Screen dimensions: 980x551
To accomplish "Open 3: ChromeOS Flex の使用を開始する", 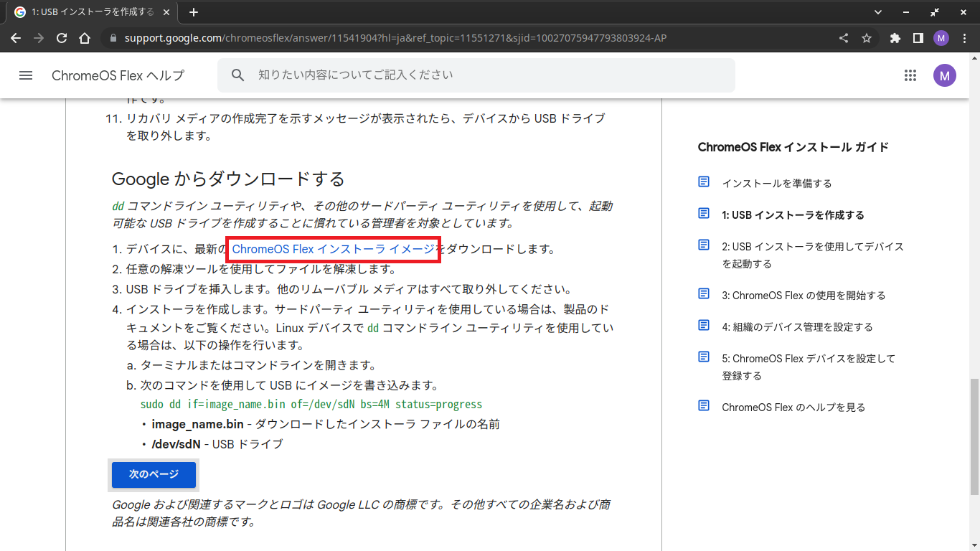I will [x=804, y=296].
